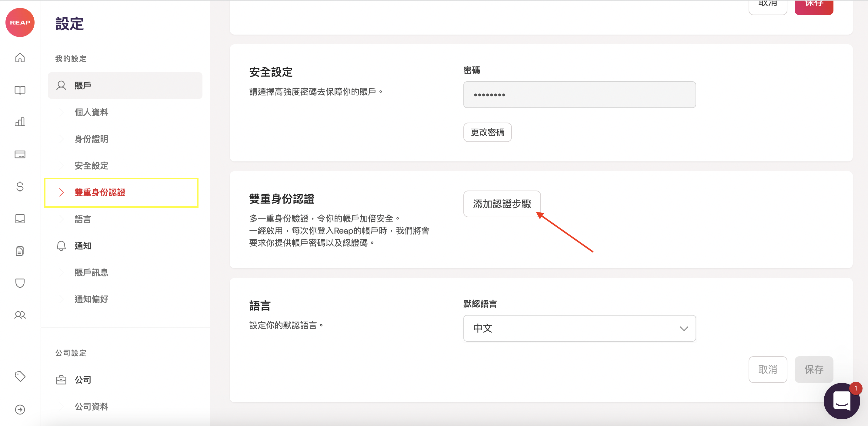Viewport: 868px width, 426px height.
Task: Click the 添加認證步驟 button
Action: (502, 204)
